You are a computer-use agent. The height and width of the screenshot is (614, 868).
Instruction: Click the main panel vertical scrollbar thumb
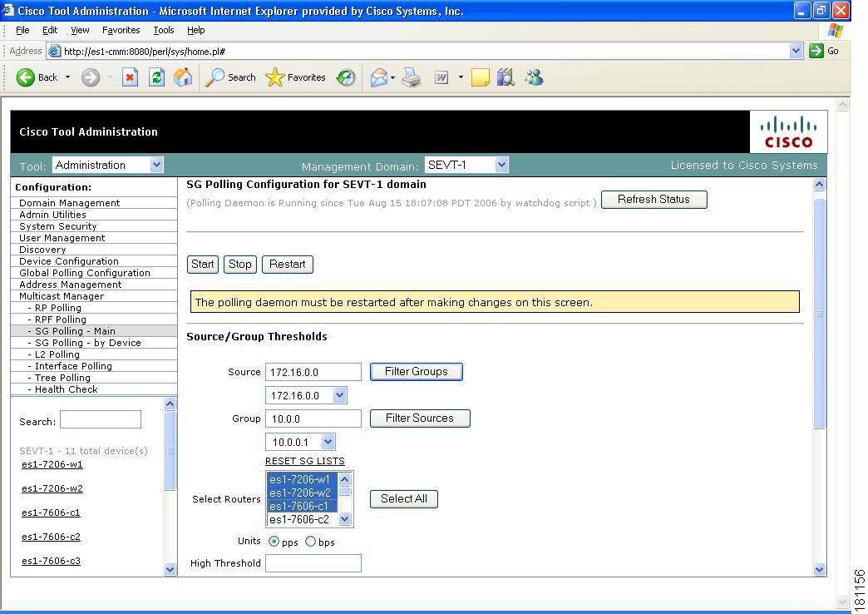819,313
